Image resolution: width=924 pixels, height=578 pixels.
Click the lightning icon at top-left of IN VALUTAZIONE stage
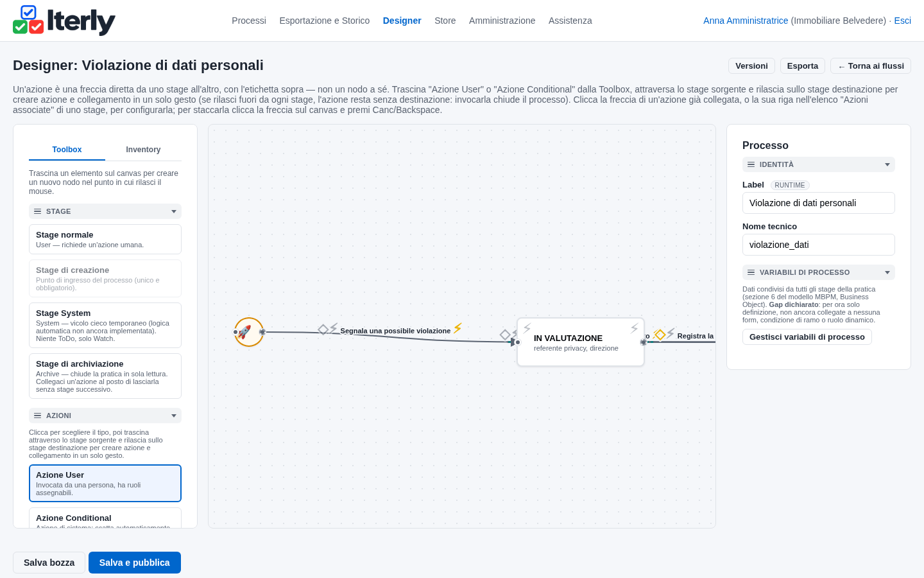pos(527,328)
